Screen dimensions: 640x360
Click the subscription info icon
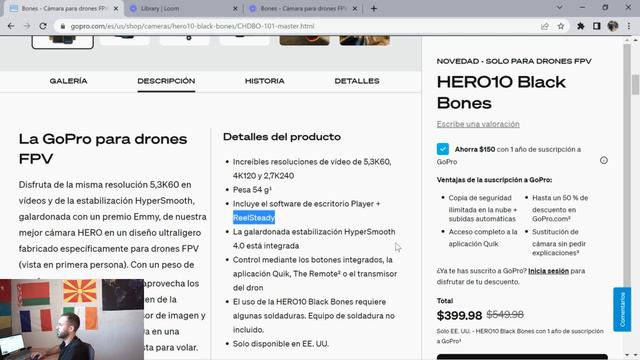[604, 160]
